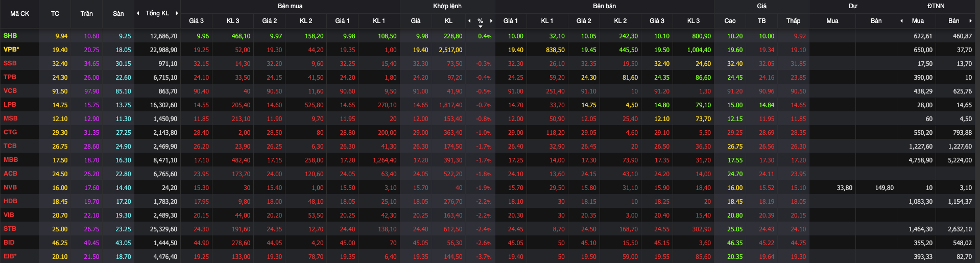980x263 pixels.
Task: Open stock symbol EIB*
Action: (10, 256)
